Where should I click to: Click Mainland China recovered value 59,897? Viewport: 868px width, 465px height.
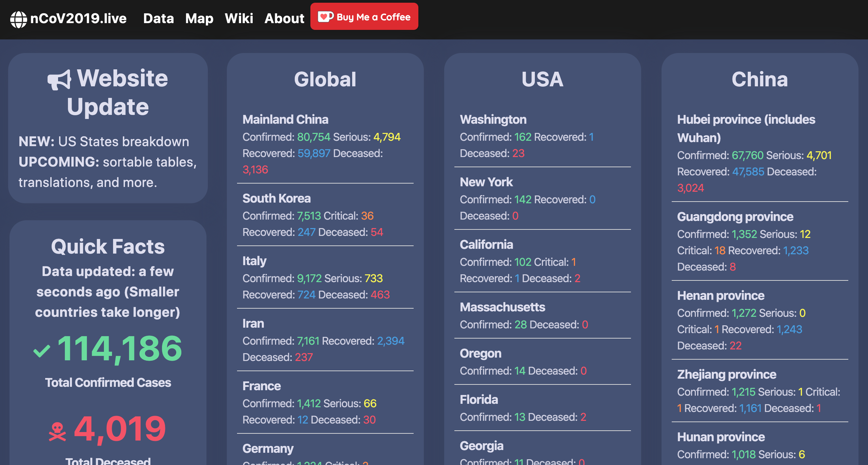coord(314,153)
